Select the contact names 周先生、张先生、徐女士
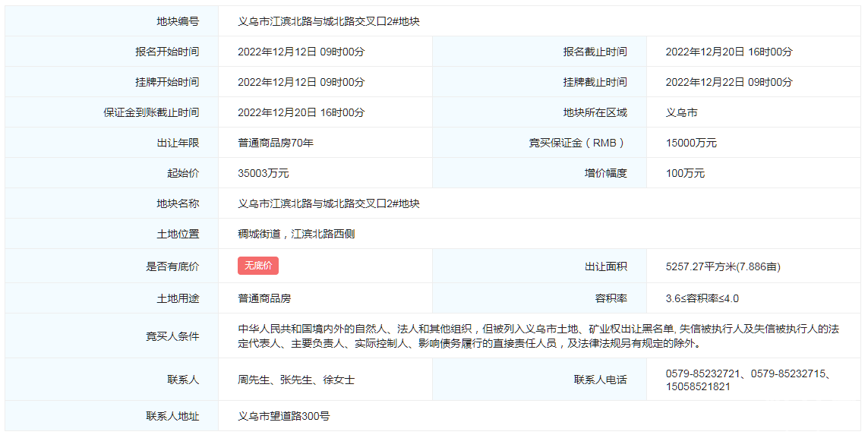Image resolution: width=868 pixels, height=438 pixels. point(295,380)
